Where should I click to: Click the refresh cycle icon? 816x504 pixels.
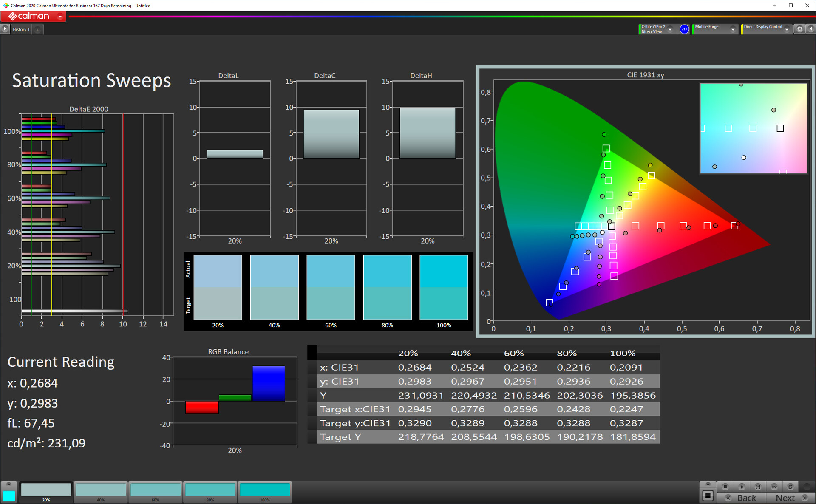[790, 487]
